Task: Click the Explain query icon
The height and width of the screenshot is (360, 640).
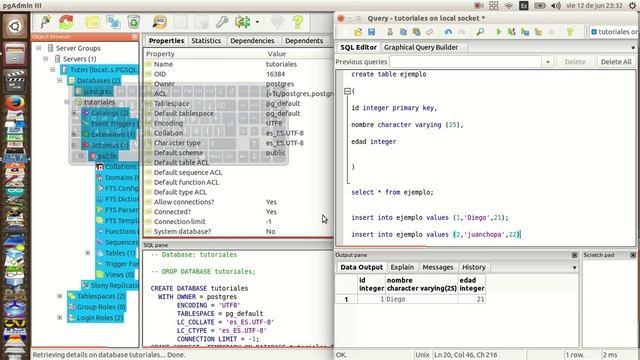Action: coord(538,32)
